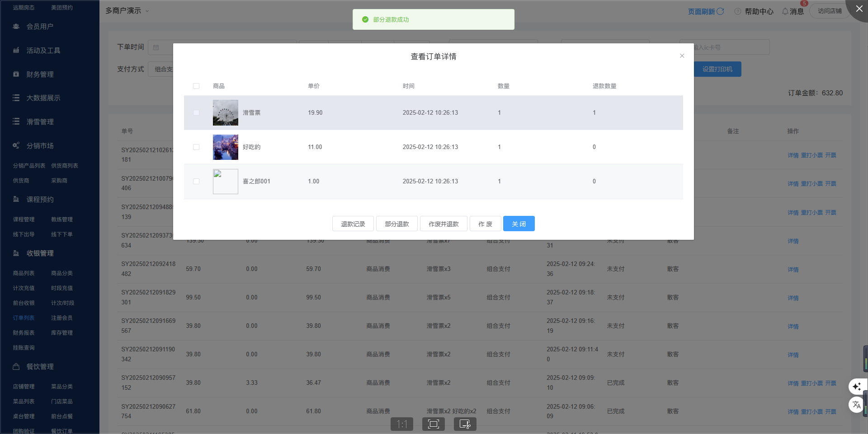
Task: Click the AI sparkle floating icon
Action: pos(857,387)
